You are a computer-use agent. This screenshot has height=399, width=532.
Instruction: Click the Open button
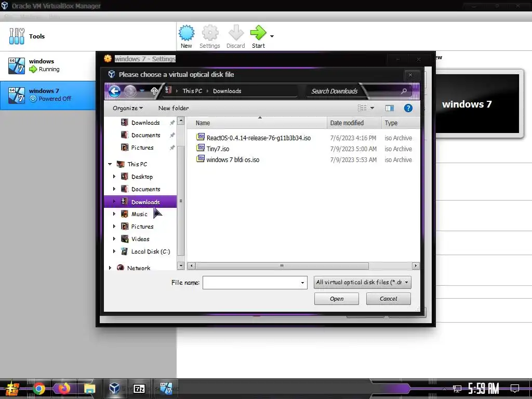(336, 299)
